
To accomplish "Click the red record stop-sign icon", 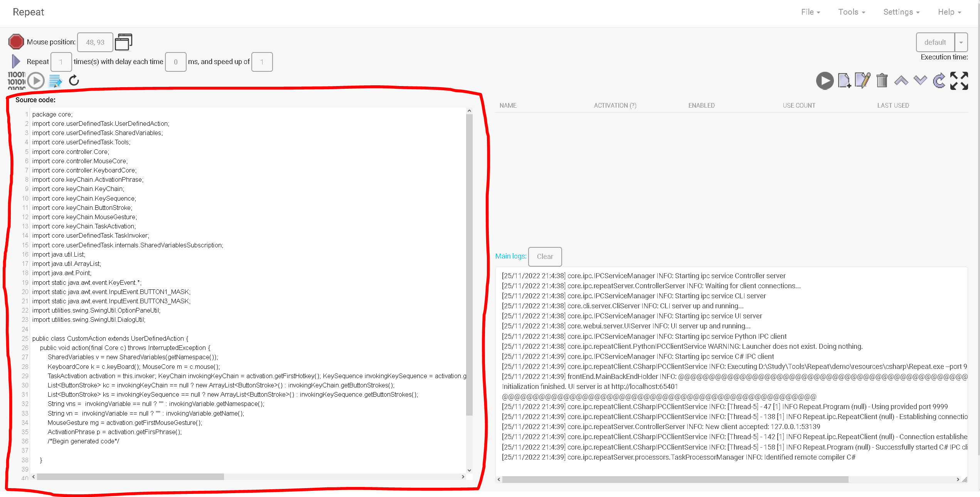I will click(x=16, y=42).
